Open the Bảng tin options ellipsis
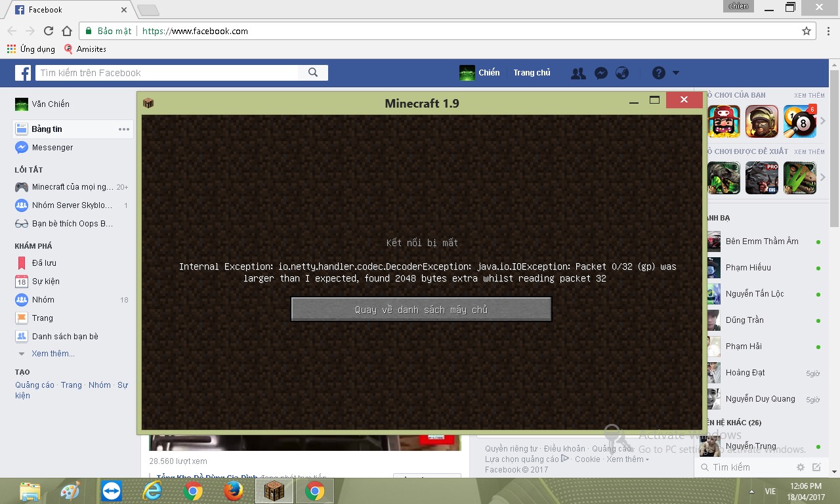Viewport: 840px width, 504px height. click(124, 129)
